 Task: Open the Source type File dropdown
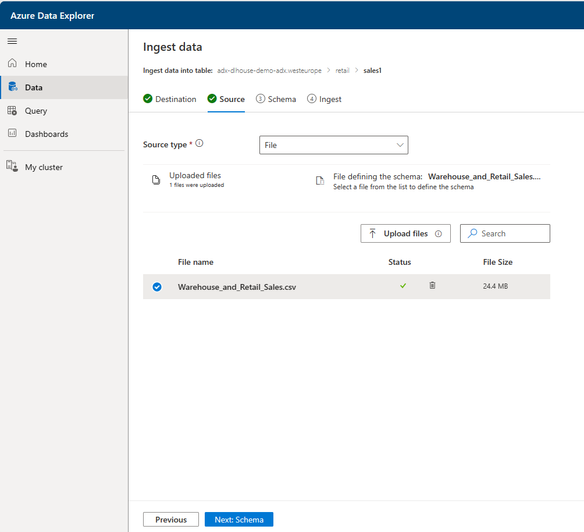coord(333,145)
